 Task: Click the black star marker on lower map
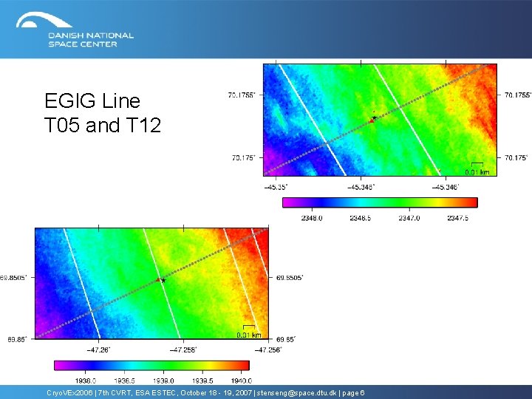(163, 281)
